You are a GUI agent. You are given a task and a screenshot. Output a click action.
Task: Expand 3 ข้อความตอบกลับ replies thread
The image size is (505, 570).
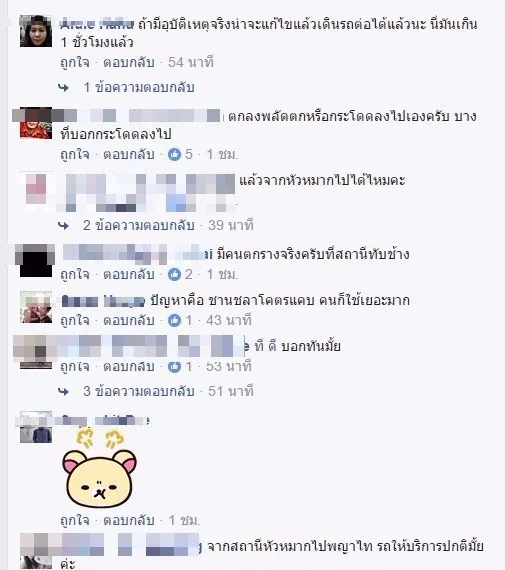point(139,392)
